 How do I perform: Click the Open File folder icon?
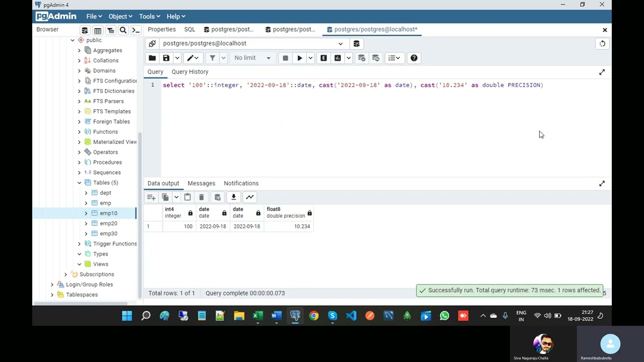coord(152,58)
